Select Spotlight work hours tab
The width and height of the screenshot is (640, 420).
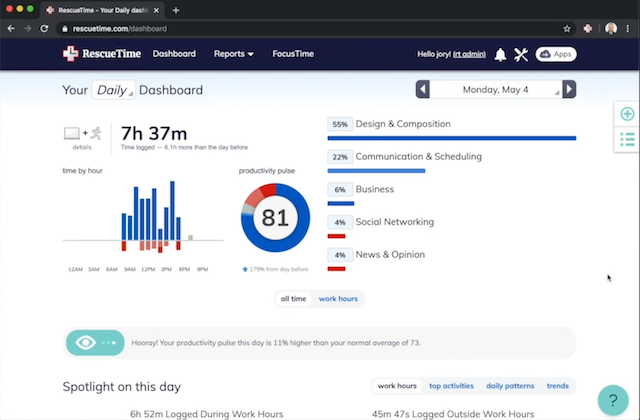[397, 386]
